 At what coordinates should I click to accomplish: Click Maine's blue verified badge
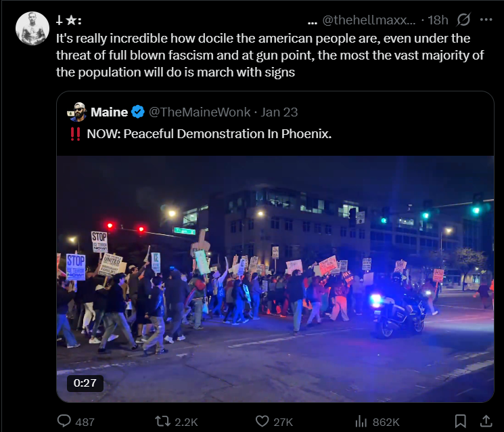[138, 112]
